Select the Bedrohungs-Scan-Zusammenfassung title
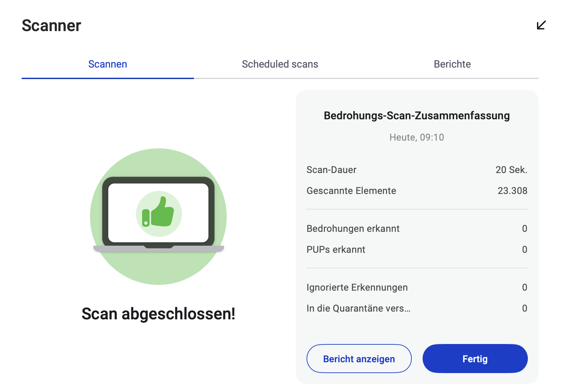561x392 pixels. click(x=417, y=116)
